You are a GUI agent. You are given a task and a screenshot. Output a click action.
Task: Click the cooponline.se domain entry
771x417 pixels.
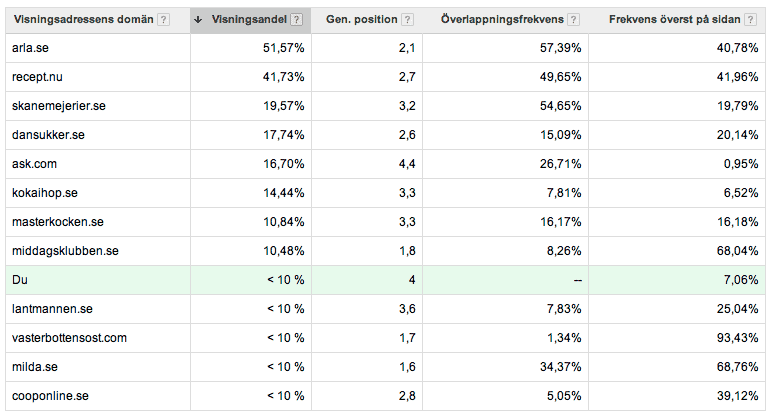point(52,396)
